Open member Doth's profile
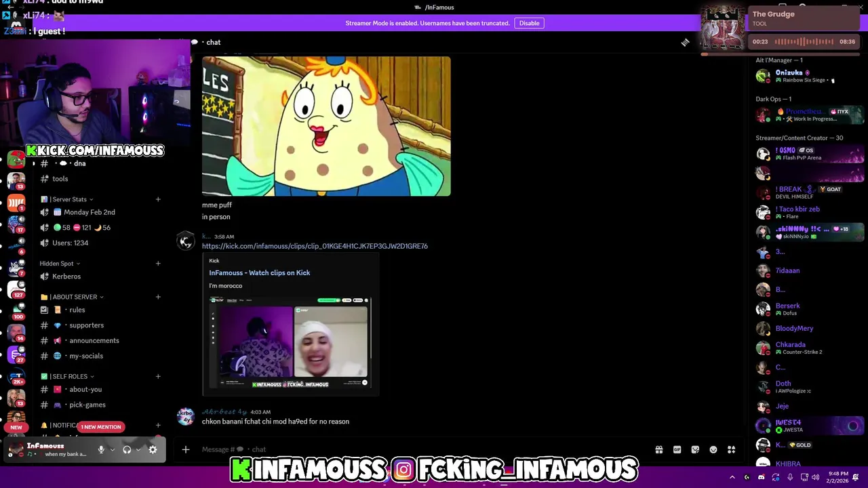This screenshot has width=868, height=488. click(x=808, y=386)
